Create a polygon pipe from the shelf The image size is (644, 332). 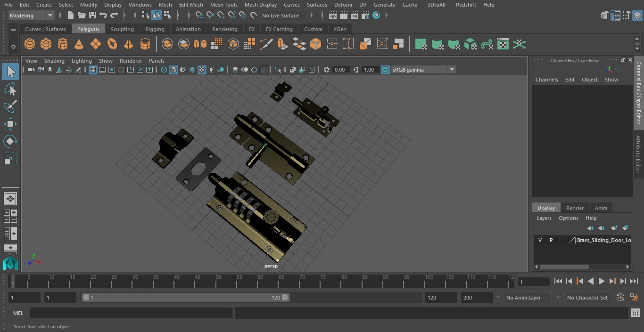coord(145,44)
